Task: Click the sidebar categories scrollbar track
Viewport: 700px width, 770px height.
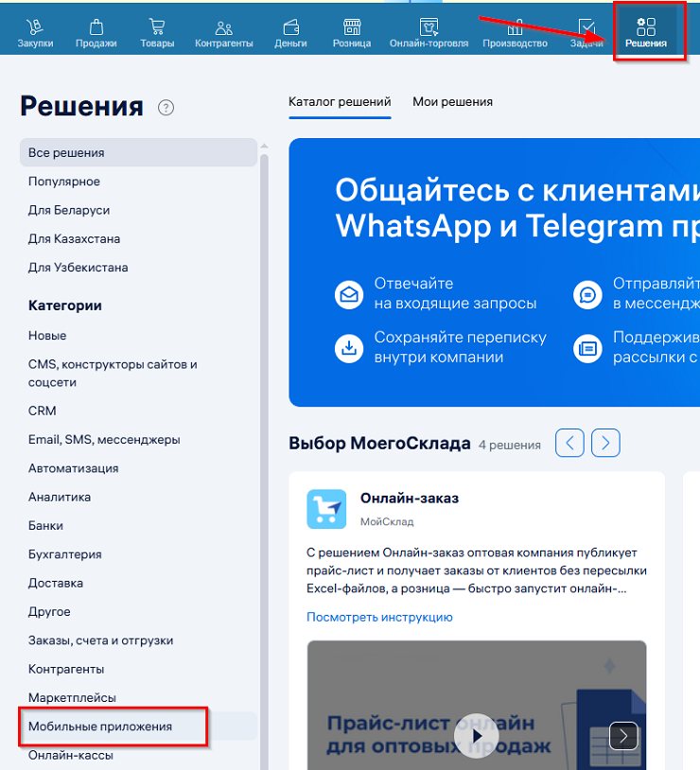Action: pos(264,462)
